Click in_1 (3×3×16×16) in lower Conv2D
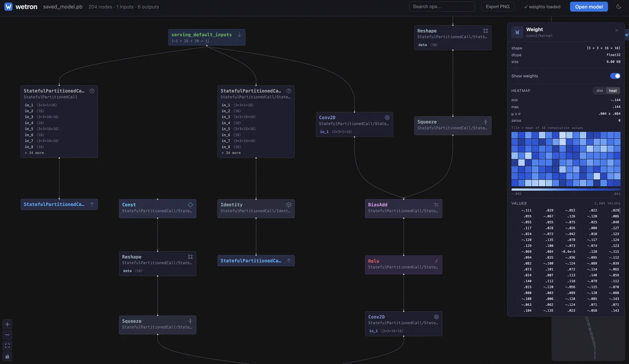Image resolution: width=629 pixels, height=364 pixels. 386,331
